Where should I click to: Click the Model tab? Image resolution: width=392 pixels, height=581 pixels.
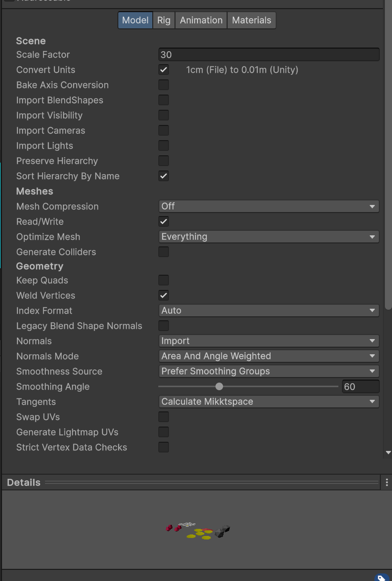135,20
